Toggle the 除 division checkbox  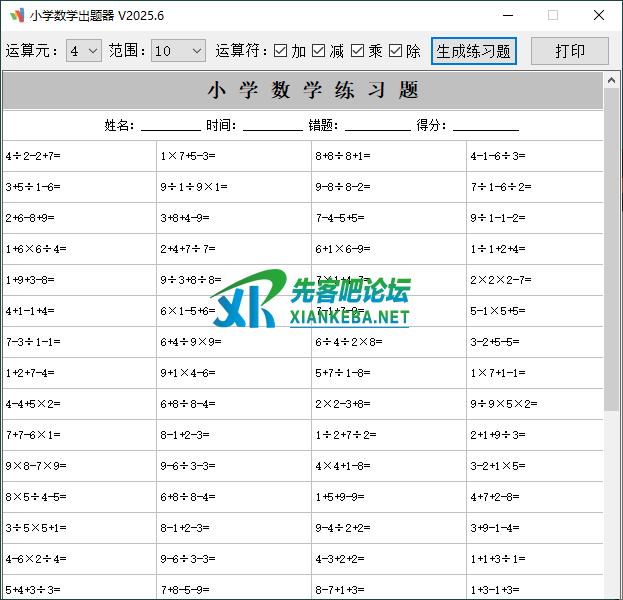pyautogui.click(x=395, y=51)
